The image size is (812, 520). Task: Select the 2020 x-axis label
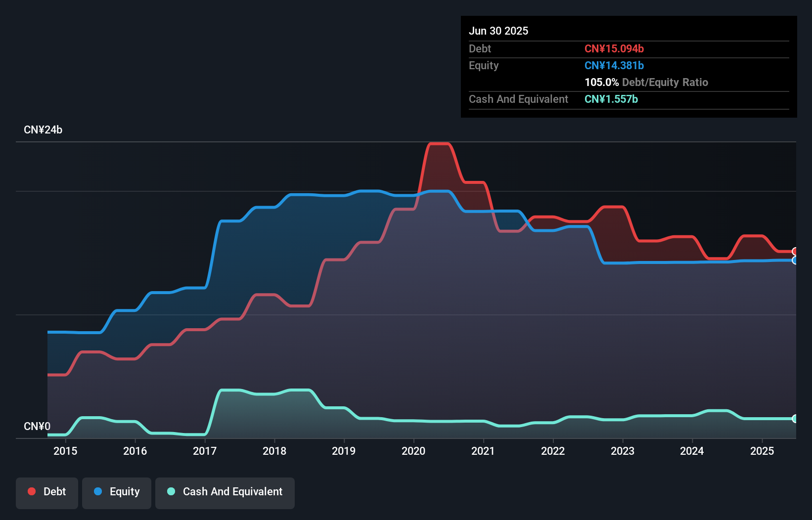coord(413,451)
